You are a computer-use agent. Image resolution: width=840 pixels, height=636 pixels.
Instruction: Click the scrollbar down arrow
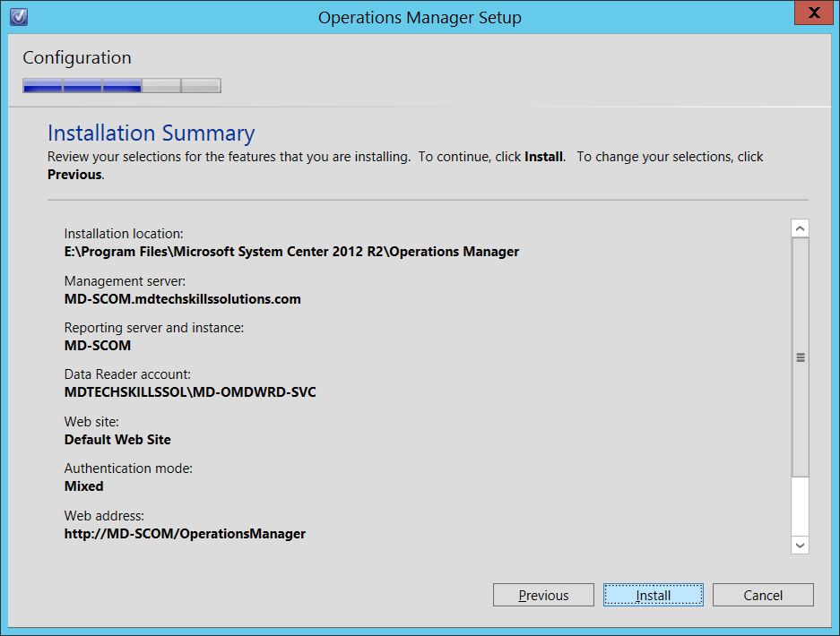[799, 546]
